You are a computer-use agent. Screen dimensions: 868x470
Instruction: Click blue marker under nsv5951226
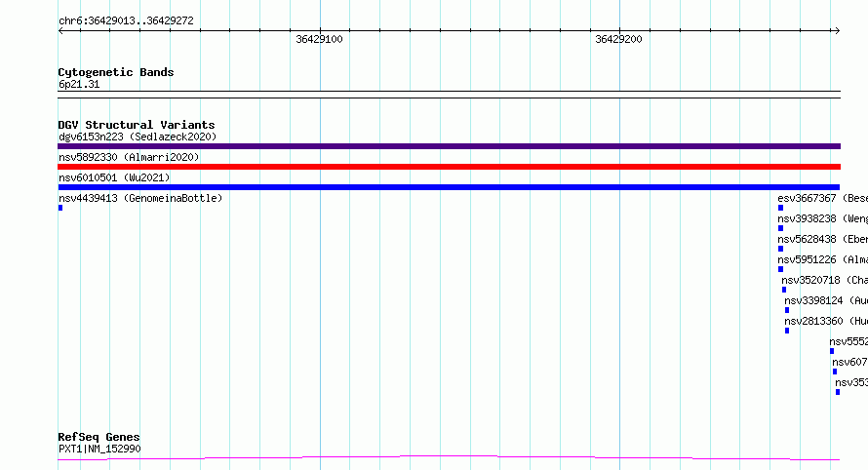tap(780, 269)
